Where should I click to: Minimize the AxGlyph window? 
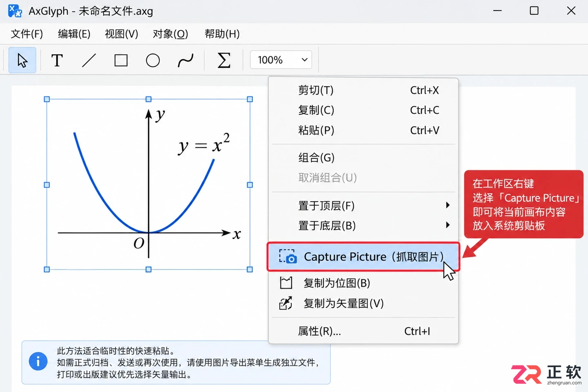point(497,11)
